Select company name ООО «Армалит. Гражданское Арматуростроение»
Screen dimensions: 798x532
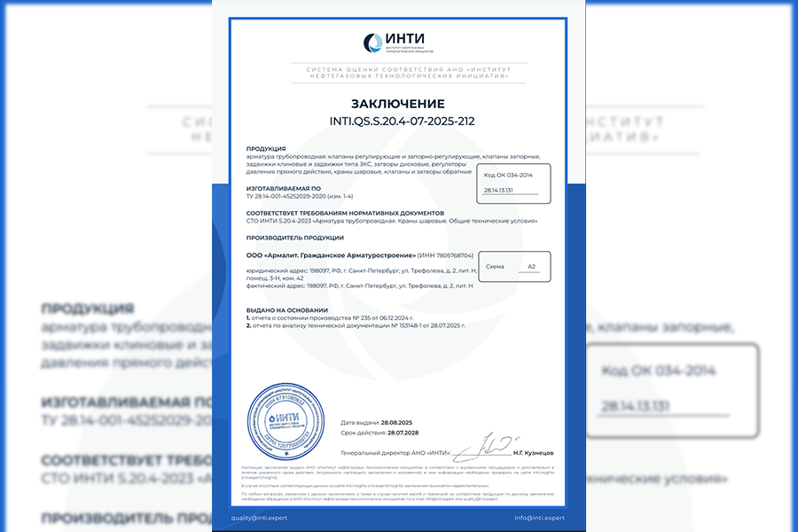coord(327,254)
